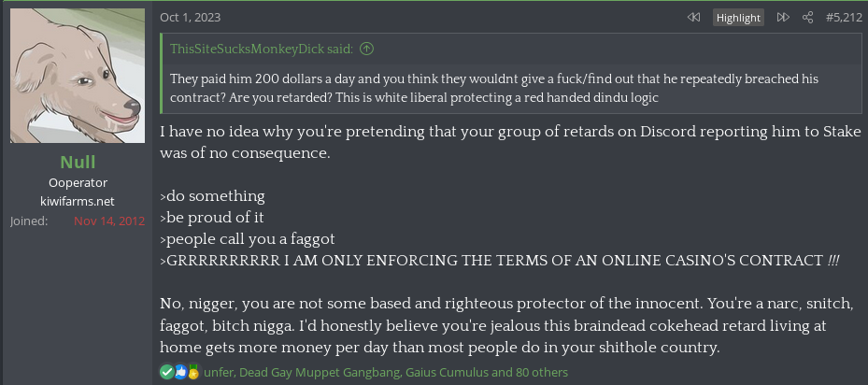Click the Nov 14, 2012 join date

(x=109, y=221)
